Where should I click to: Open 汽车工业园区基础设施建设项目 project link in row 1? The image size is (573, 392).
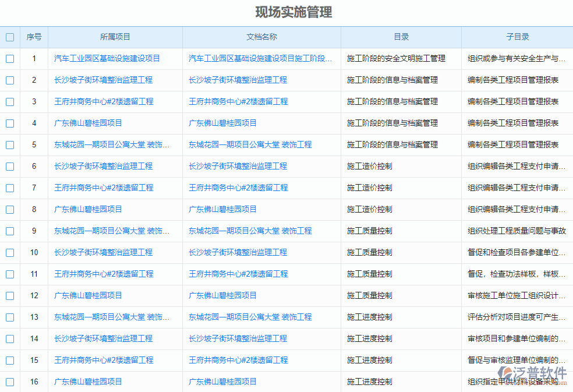tap(115, 58)
